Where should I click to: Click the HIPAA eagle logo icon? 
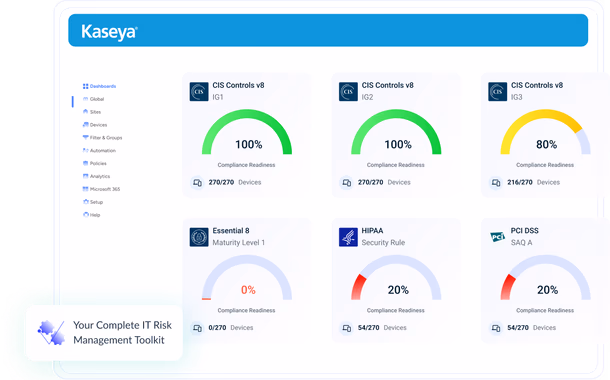point(348,237)
